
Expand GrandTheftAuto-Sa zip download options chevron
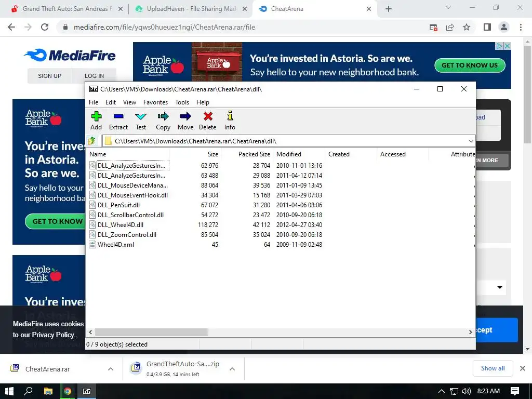point(232,369)
